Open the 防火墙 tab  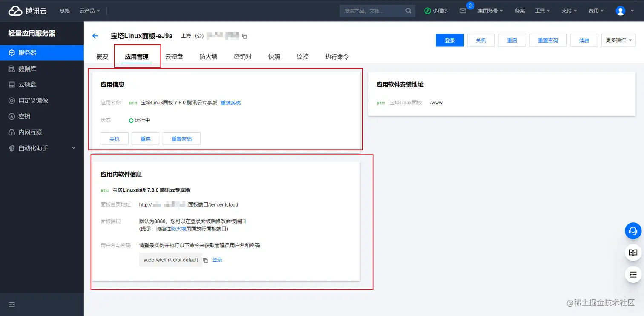pyautogui.click(x=209, y=56)
